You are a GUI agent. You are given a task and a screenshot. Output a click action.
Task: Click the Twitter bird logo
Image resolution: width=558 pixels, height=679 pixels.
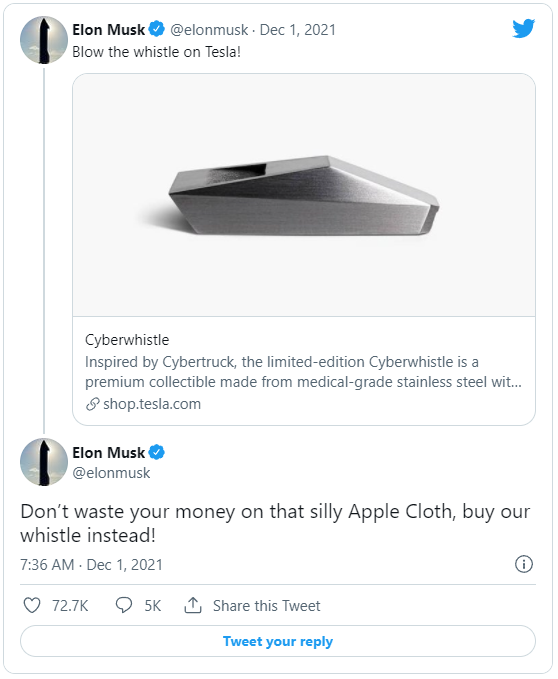523,29
